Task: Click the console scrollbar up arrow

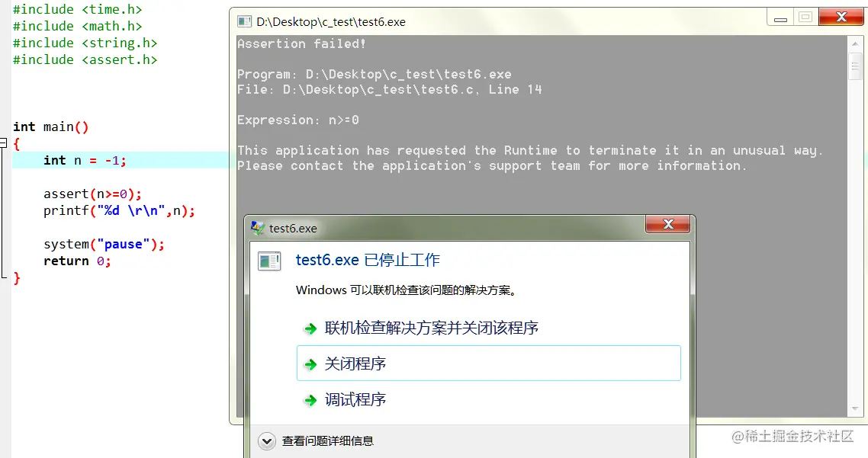Action: [855, 43]
